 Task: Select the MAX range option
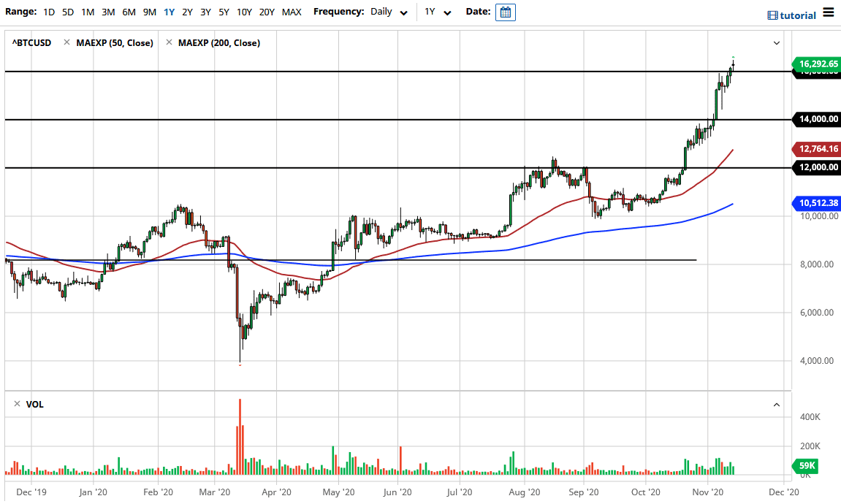point(290,12)
